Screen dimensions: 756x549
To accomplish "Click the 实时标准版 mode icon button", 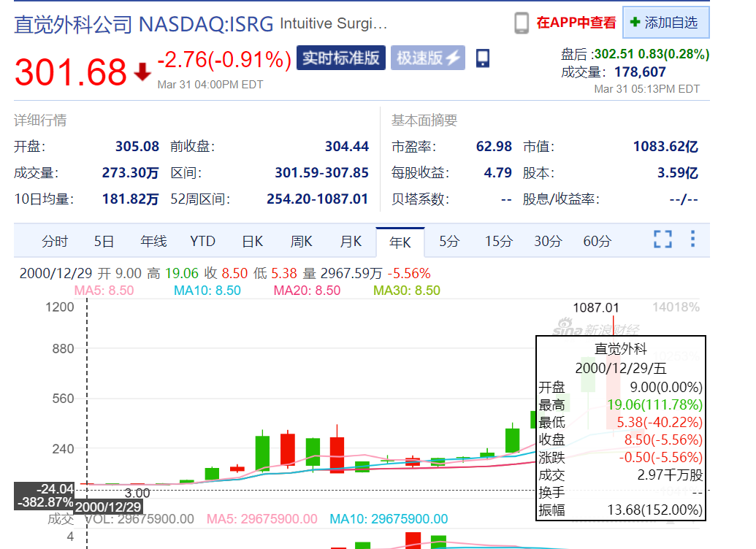I will (340, 57).
